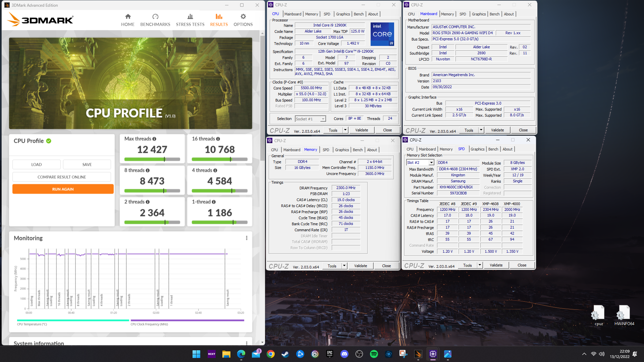Click the 1-thread info icon
This screenshot has height=362, width=644.
[214, 202]
